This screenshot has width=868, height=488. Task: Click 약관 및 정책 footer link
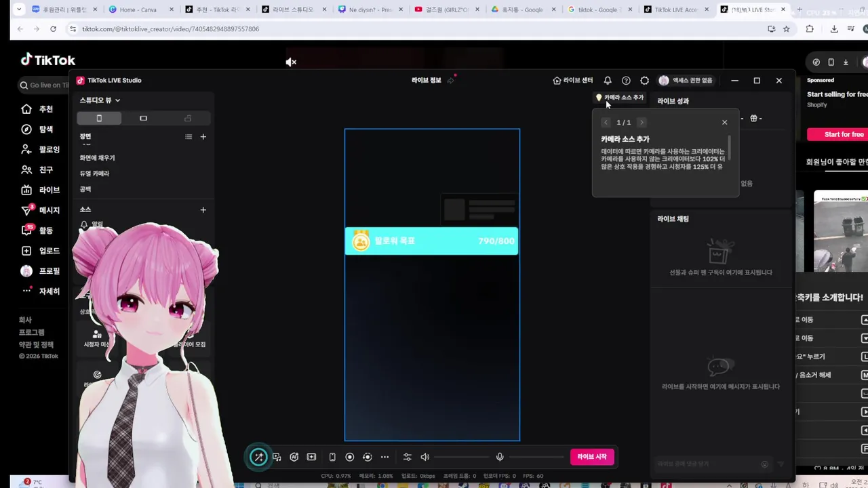(36, 345)
